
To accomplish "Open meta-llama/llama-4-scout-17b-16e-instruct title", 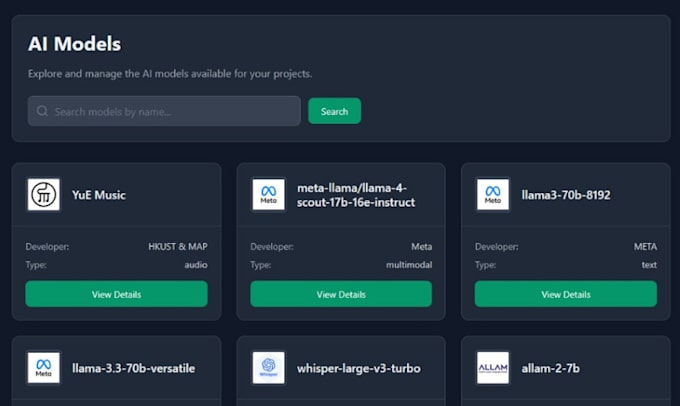I will [356, 195].
